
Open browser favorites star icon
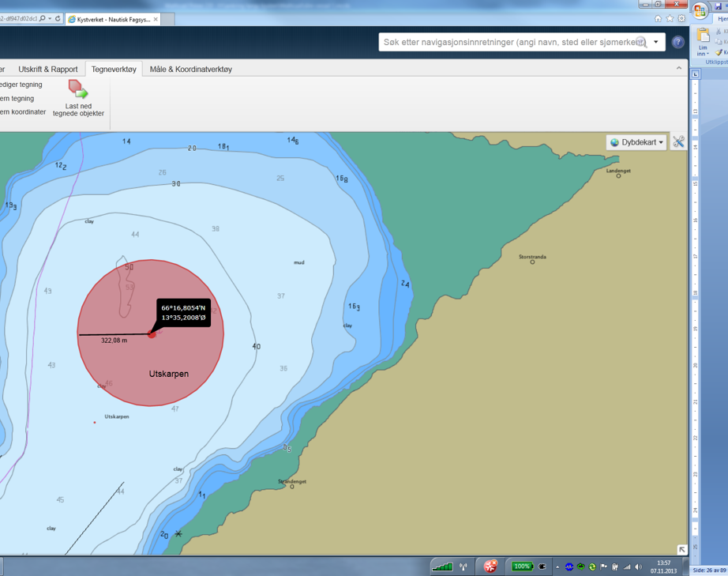tap(670, 18)
